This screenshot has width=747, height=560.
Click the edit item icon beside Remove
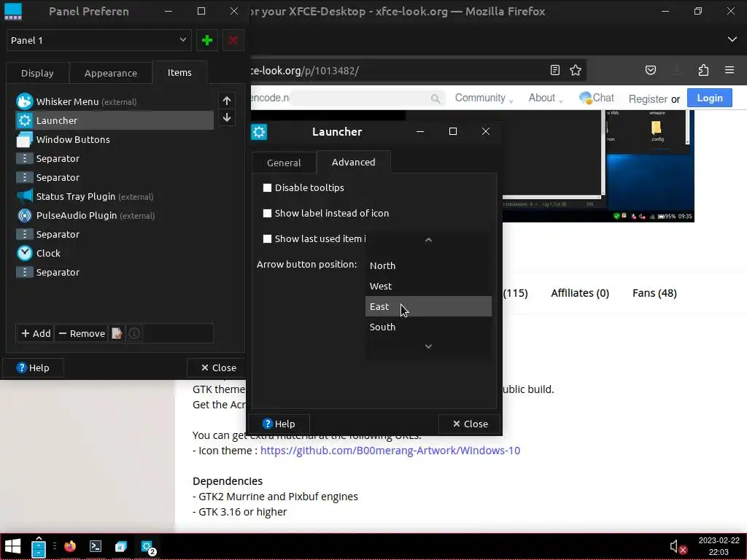117,333
